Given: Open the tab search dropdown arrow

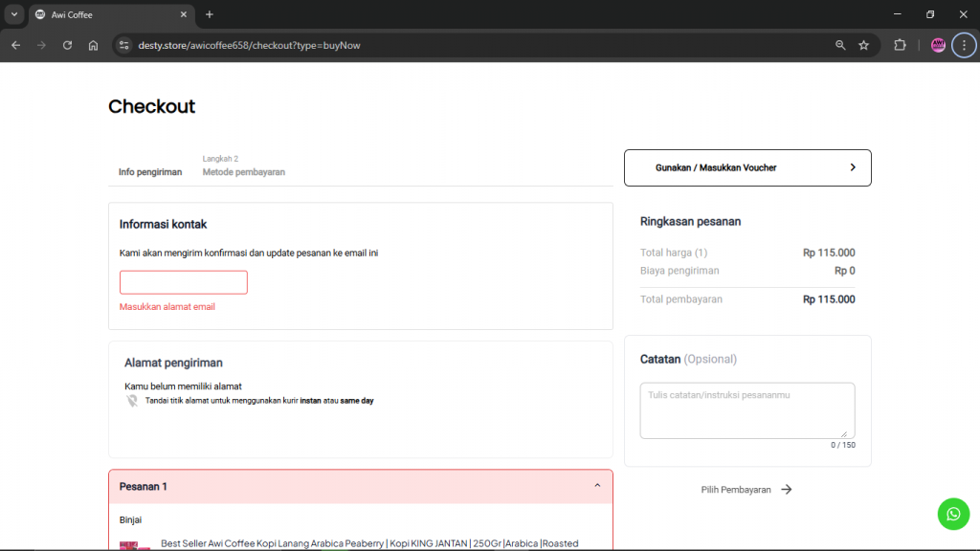Looking at the screenshot, I should coord(13,14).
